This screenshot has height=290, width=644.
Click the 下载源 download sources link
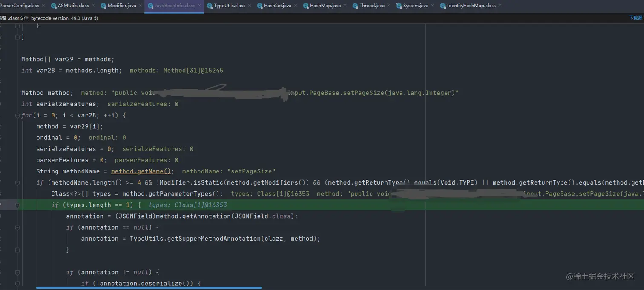tap(635, 18)
